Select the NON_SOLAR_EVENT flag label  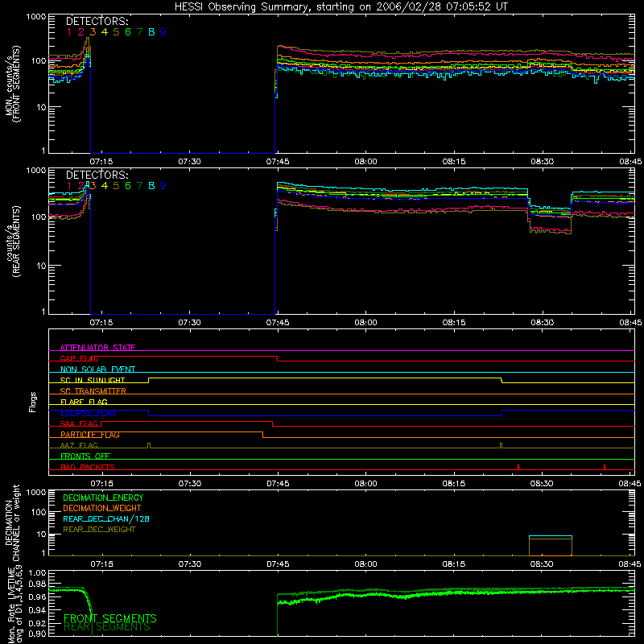[x=97, y=369]
